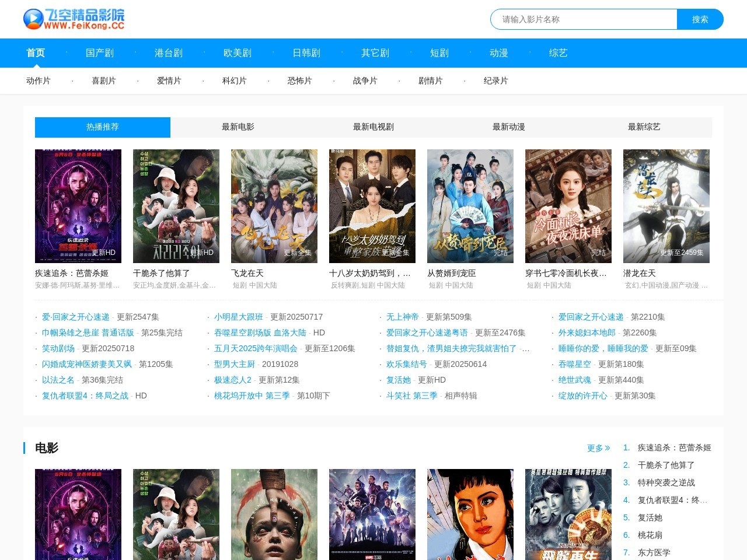Open the 科幻片 genre link
747x560 pixels.
(234, 81)
